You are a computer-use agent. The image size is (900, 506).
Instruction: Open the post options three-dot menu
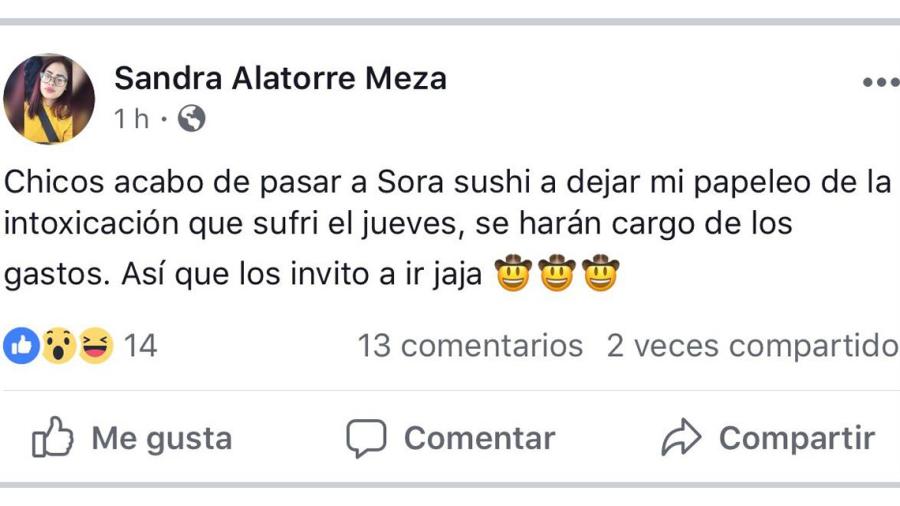[x=880, y=82]
